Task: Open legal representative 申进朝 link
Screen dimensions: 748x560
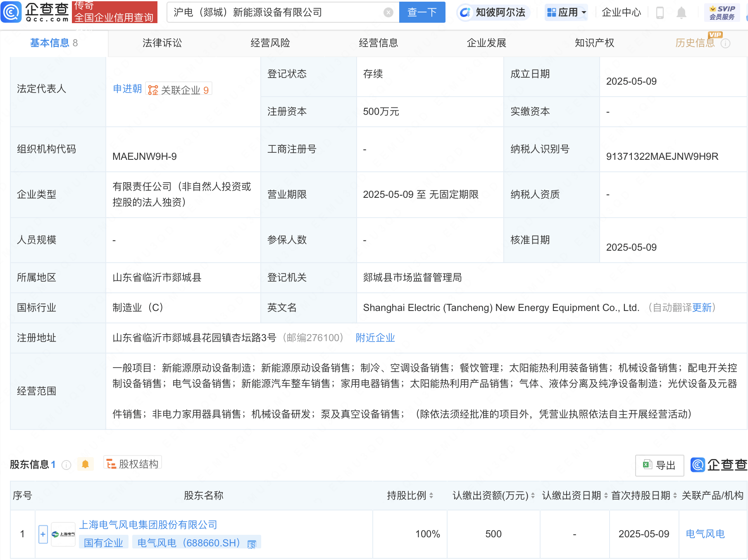Action: point(127,89)
